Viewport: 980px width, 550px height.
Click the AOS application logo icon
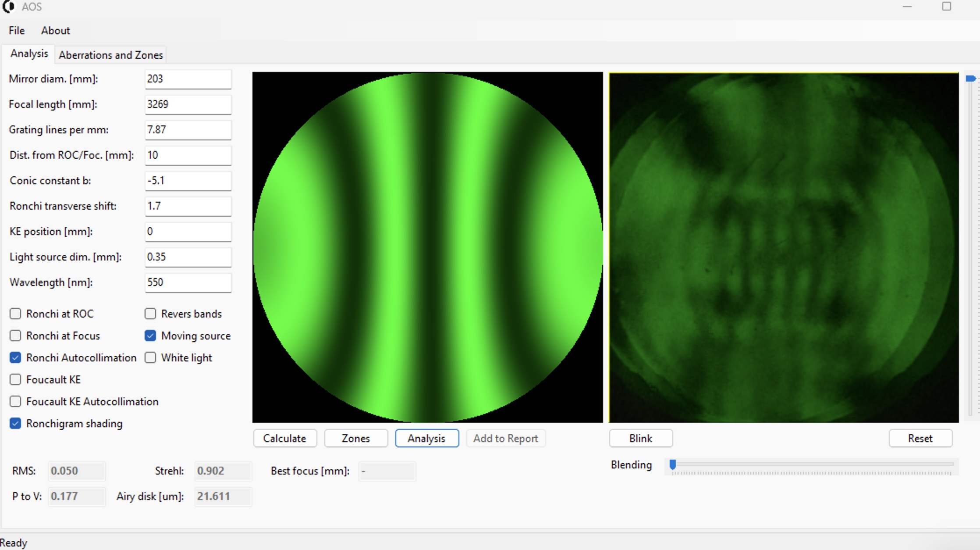point(8,7)
